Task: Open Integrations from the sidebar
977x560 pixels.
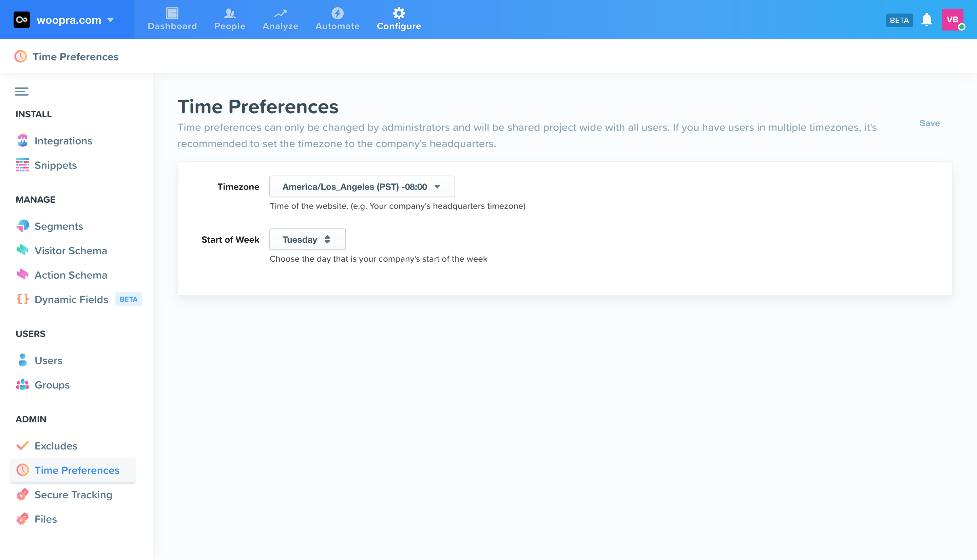Action: [63, 141]
